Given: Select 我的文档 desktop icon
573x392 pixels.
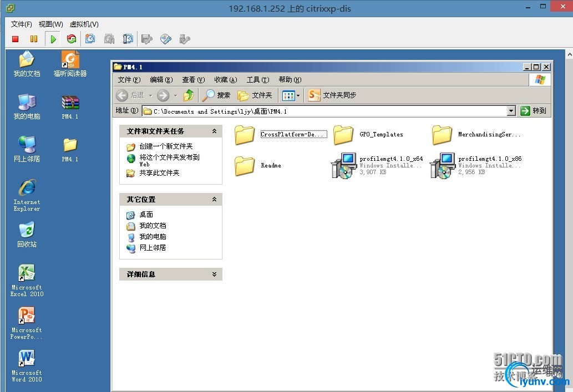Looking at the screenshot, I should click(27, 64).
